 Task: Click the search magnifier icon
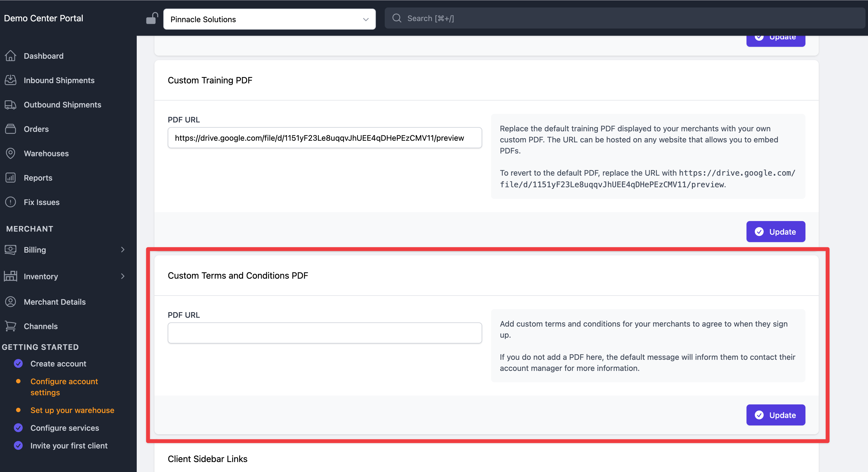coord(397,18)
